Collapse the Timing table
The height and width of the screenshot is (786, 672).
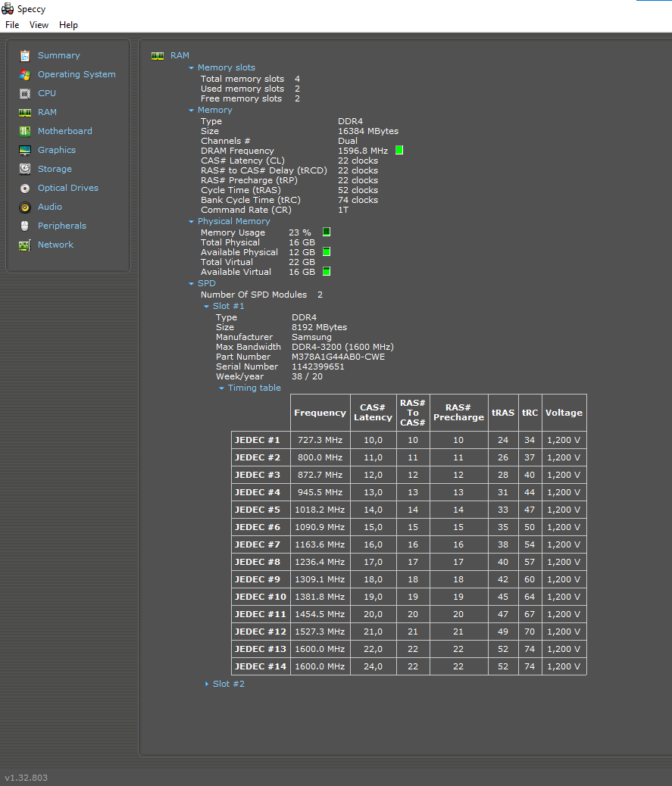[x=221, y=388]
